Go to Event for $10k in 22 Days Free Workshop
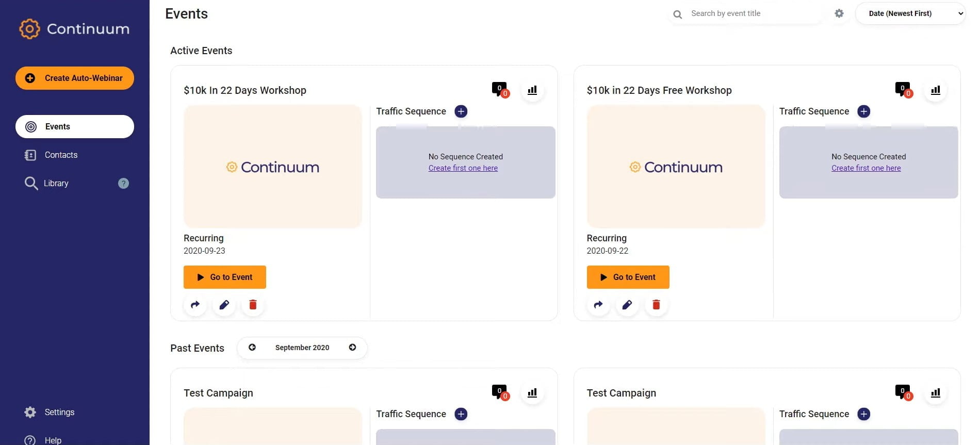980x445 pixels. (x=628, y=277)
